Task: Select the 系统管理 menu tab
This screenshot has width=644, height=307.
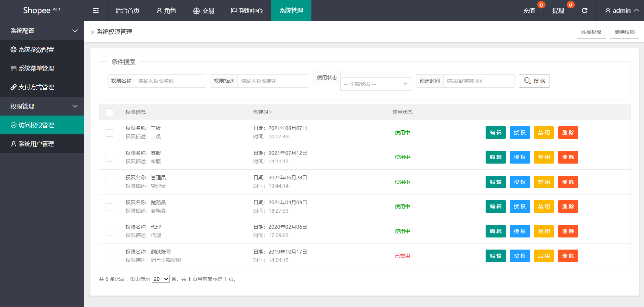Action: point(291,11)
